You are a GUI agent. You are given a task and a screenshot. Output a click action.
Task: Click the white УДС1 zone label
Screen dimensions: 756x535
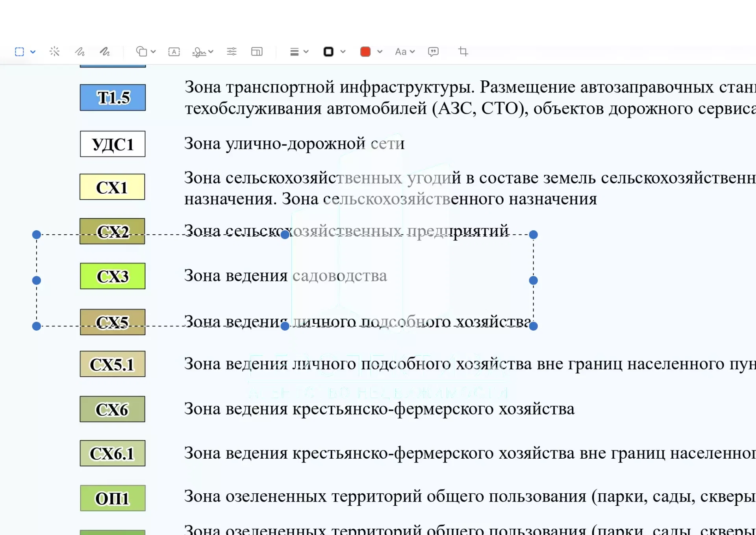113,144
